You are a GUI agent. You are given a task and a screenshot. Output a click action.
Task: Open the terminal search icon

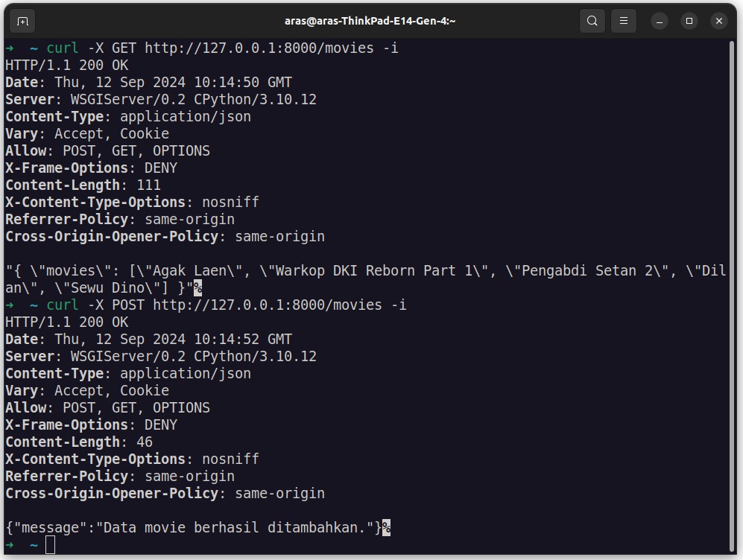click(592, 21)
